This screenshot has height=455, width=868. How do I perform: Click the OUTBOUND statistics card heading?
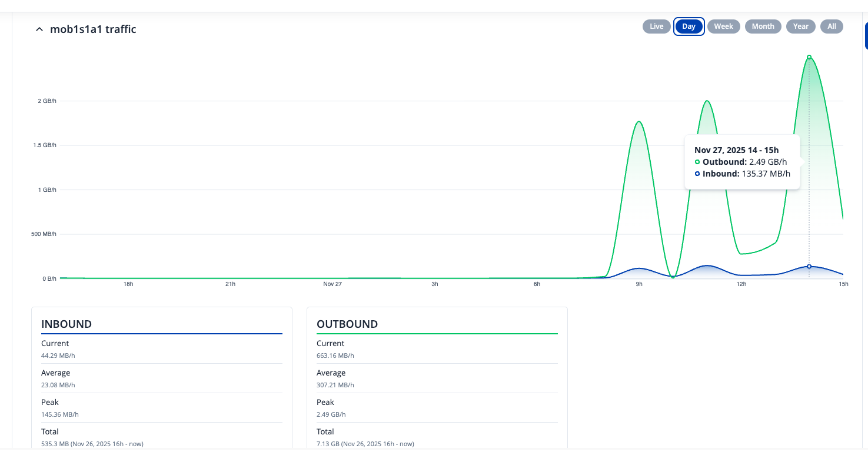click(x=347, y=324)
